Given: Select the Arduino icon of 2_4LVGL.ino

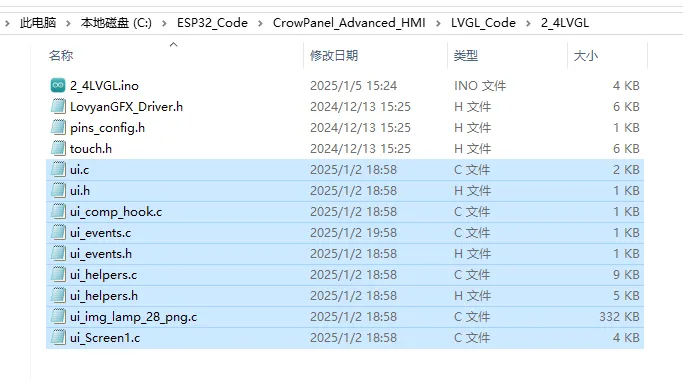Looking at the screenshot, I should click(58, 85).
